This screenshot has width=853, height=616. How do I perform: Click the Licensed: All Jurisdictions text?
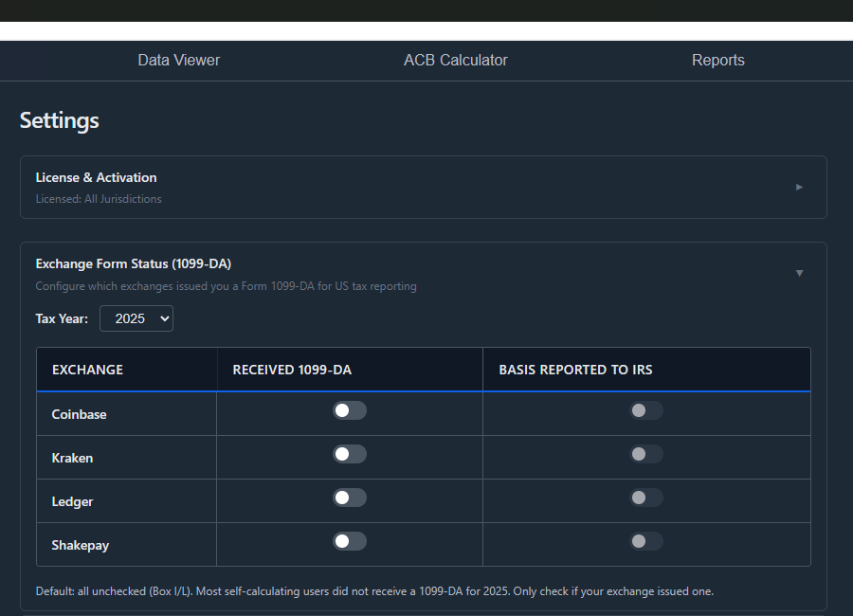99,199
